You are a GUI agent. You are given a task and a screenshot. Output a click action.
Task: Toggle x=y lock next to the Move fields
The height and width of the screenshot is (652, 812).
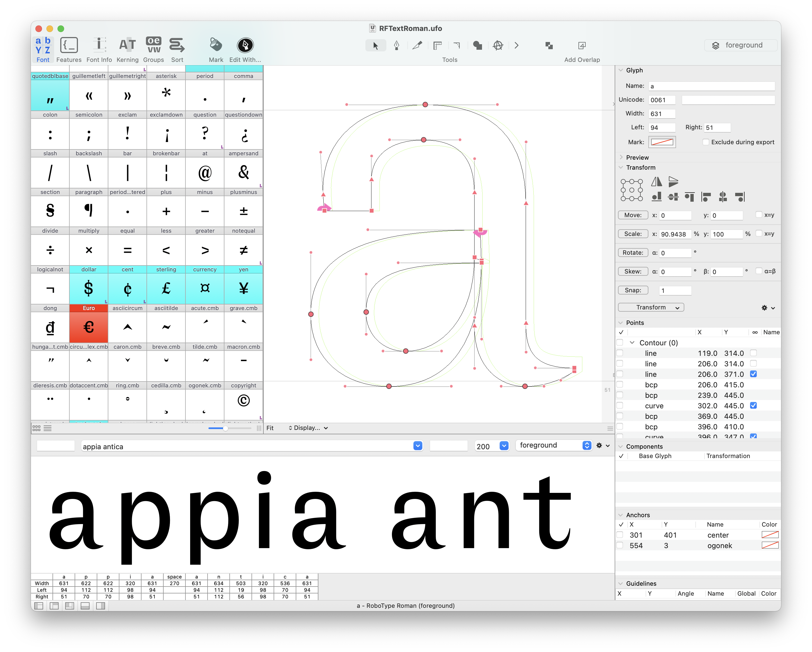(x=759, y=215)
